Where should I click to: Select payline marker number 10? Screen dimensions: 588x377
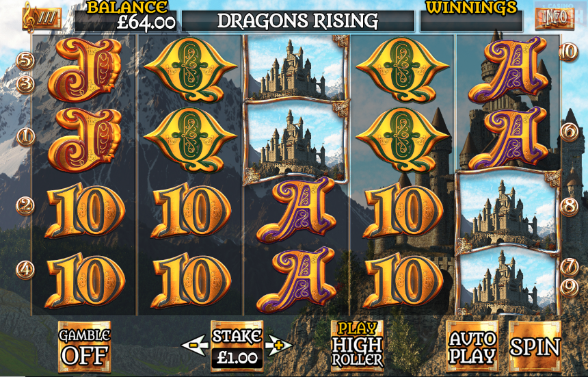coord(569,52)
